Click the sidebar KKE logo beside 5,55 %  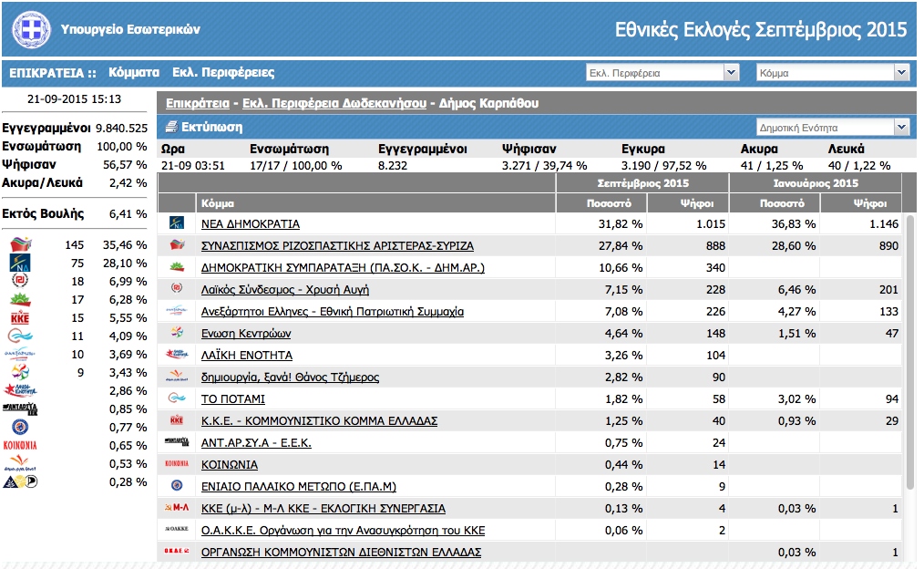20,318
